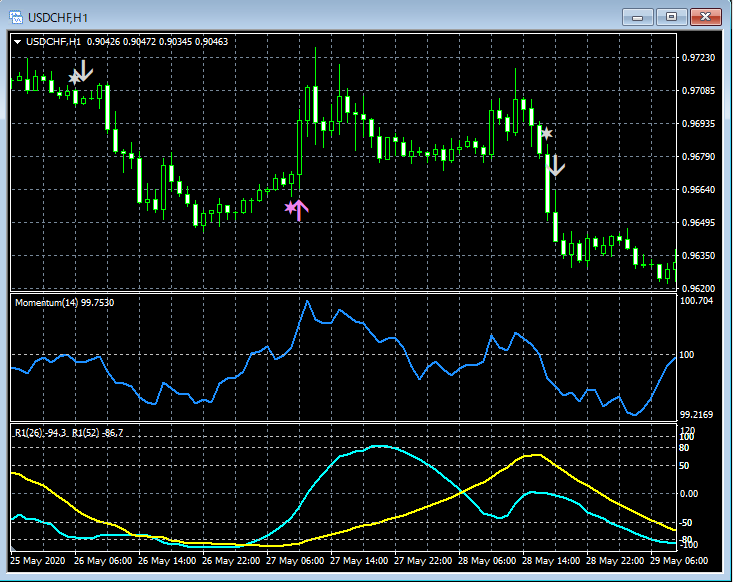Select the tan star marker on 28 May

545,133
